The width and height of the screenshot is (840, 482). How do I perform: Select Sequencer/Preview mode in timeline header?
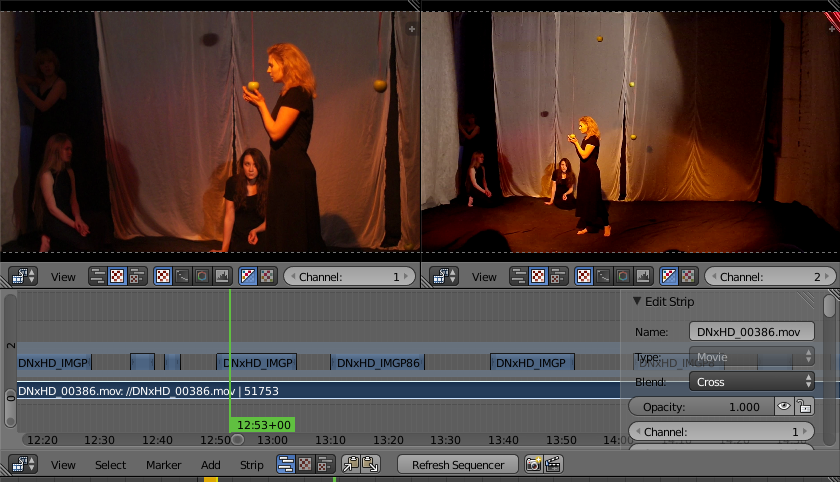325,464
